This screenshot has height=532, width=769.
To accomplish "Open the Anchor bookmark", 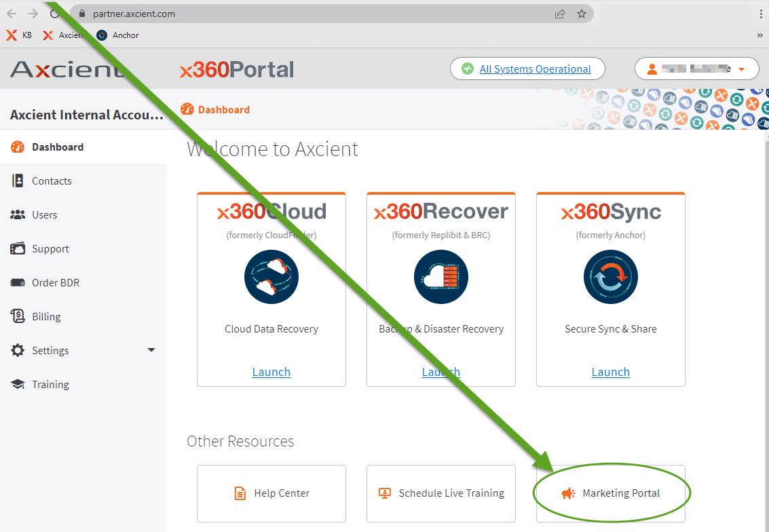I will pos(117,35).
